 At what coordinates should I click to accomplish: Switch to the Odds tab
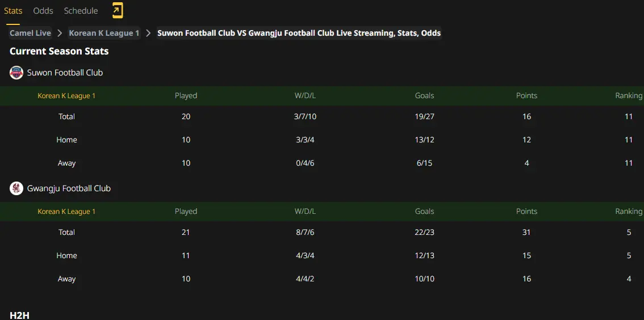(43, 11)
